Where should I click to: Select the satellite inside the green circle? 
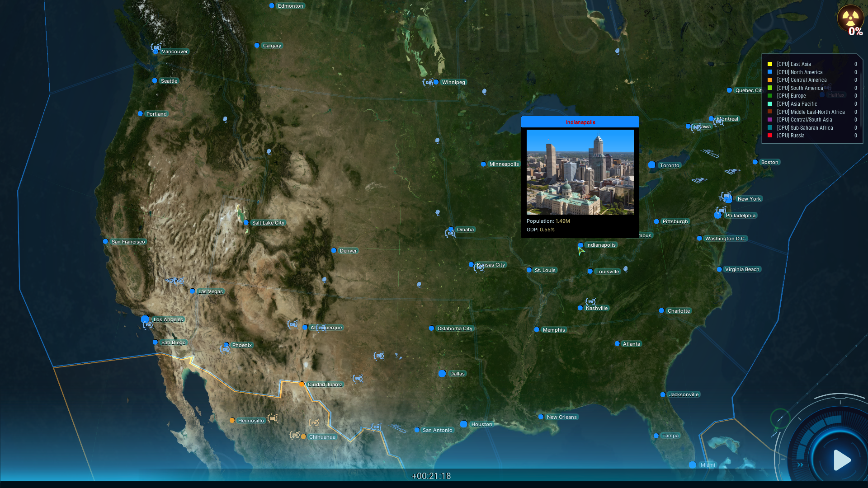coord(780,418)
